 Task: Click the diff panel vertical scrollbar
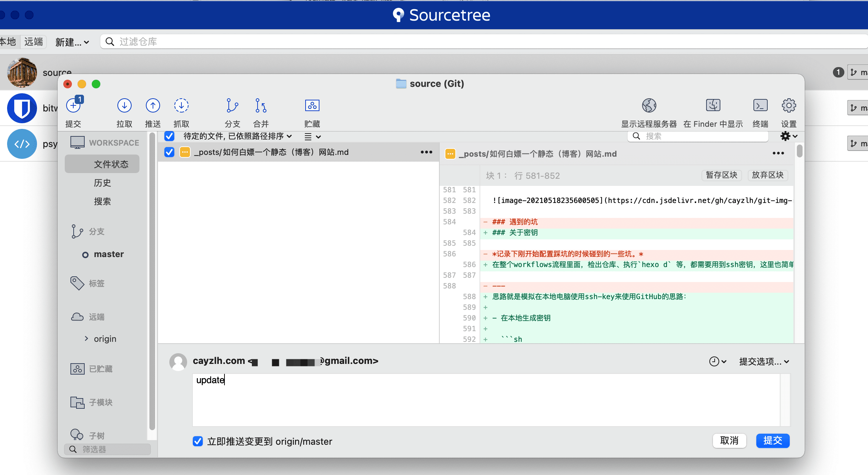799,151
